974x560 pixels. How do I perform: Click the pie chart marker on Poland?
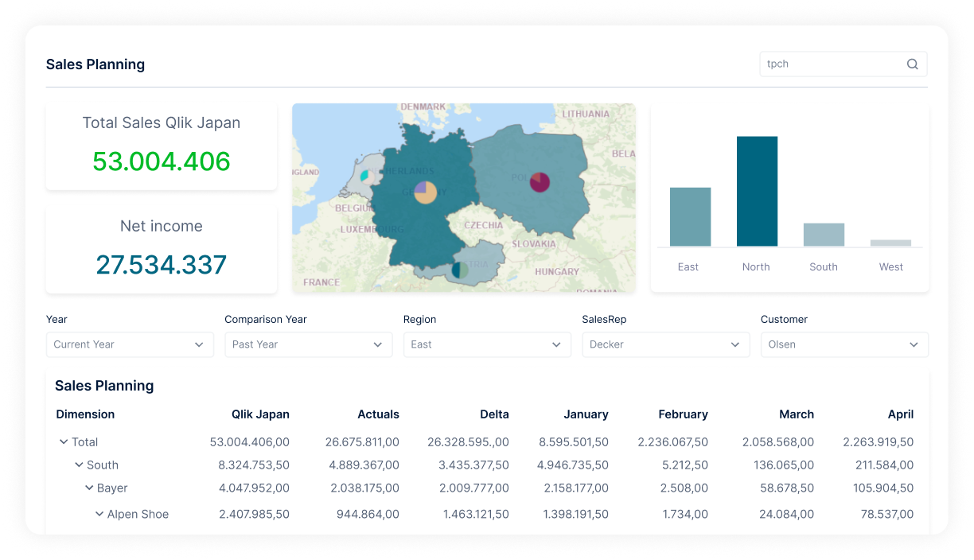click(540, 182)
